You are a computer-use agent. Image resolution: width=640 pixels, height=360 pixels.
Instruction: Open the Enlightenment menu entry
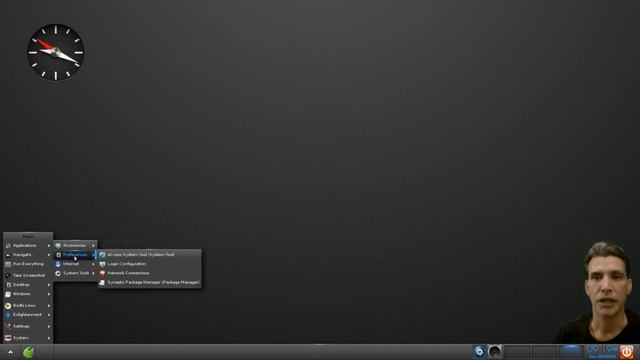pyautogui.click(x=28, y=315)
